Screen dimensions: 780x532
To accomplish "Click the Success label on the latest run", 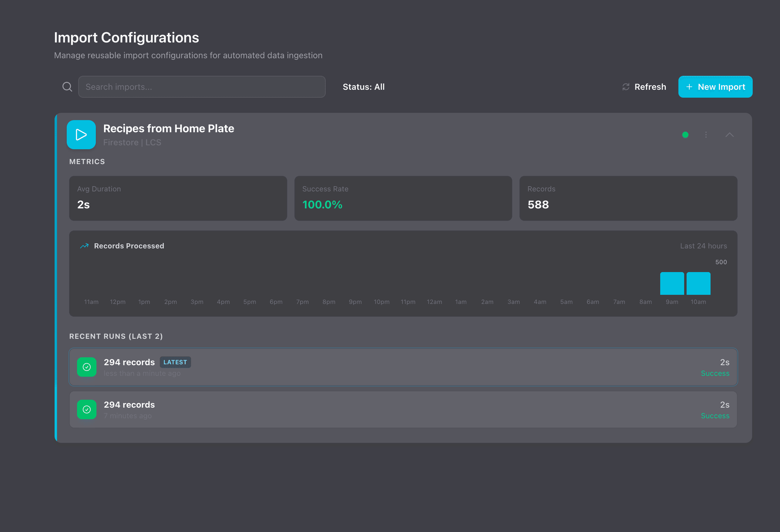I will 715,373.
